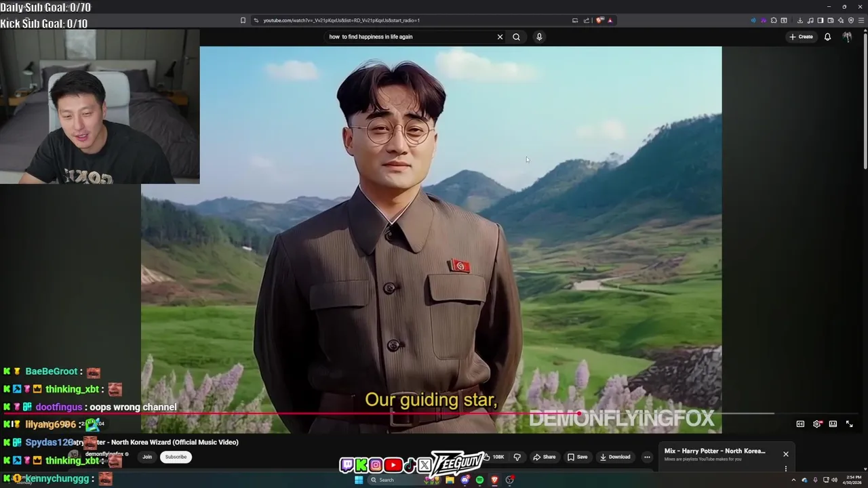Click the Join channel button
This screenshot has width=868, height=488.
[147, 457]
